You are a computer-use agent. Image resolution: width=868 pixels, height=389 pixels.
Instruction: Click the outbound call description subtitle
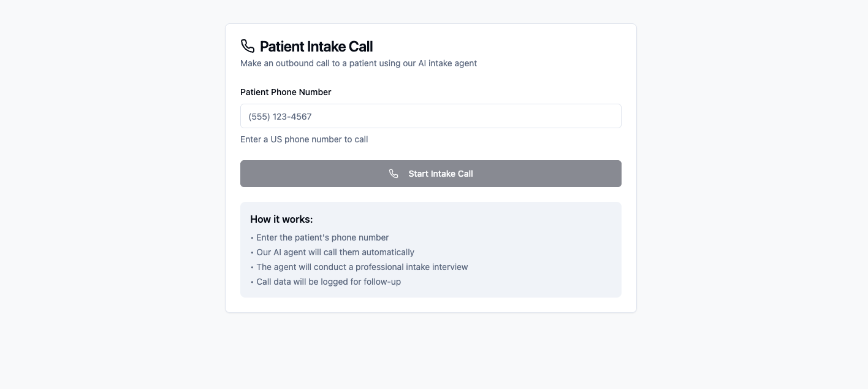coord(359,63)
